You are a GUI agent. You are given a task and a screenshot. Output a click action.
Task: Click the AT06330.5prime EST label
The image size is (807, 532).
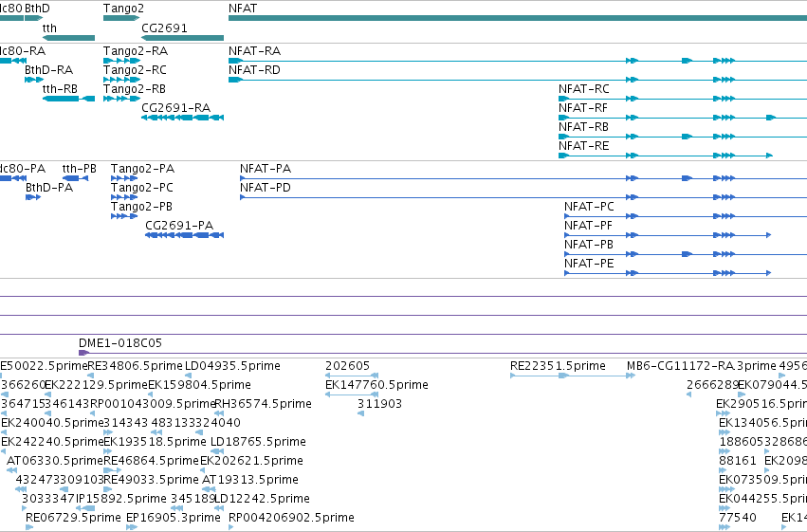[55, 461]
